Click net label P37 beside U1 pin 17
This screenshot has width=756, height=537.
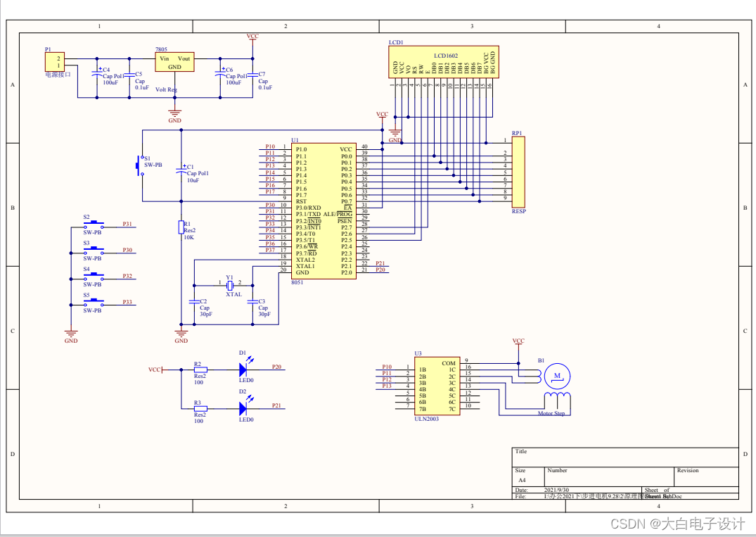point(270,250)
